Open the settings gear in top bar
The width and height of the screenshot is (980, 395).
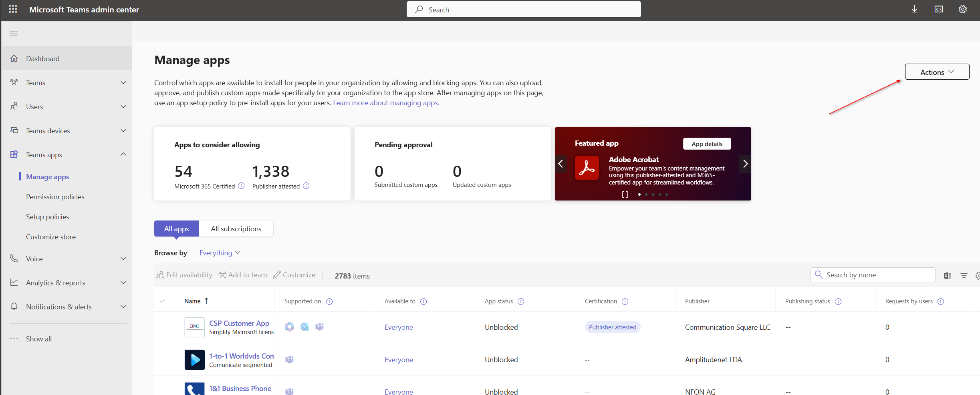click(x=963, y=9)
